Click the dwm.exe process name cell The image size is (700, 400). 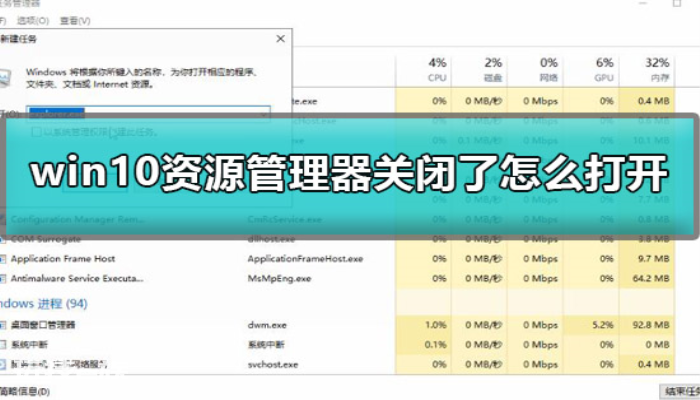click(267, 325)
